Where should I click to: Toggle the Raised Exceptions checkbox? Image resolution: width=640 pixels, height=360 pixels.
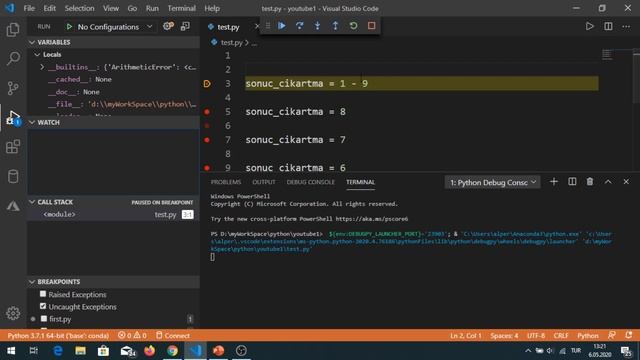point(43,294)
